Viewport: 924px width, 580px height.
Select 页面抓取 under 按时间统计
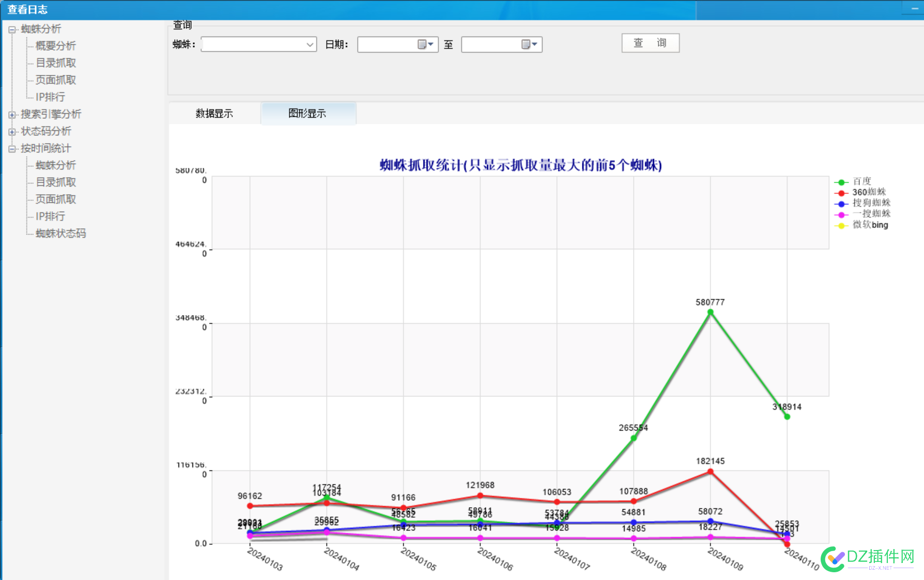click(x=56, y=199)
